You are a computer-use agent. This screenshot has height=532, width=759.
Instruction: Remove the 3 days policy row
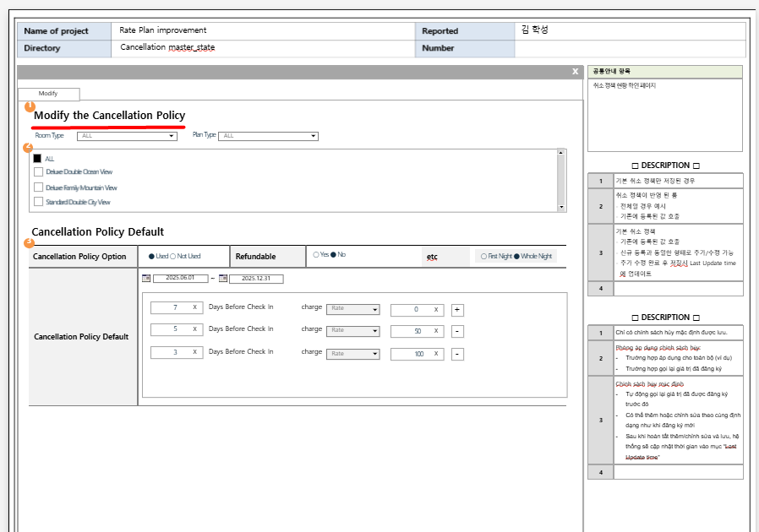[457, 354]
